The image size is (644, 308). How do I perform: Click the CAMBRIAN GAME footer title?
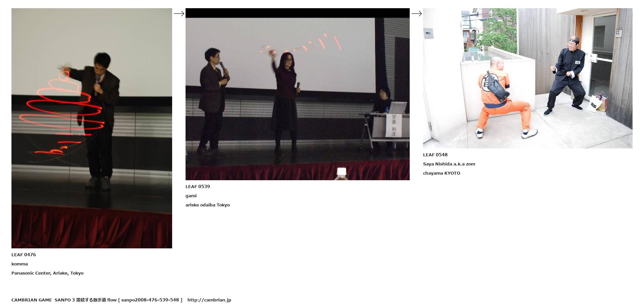point(31,300)
